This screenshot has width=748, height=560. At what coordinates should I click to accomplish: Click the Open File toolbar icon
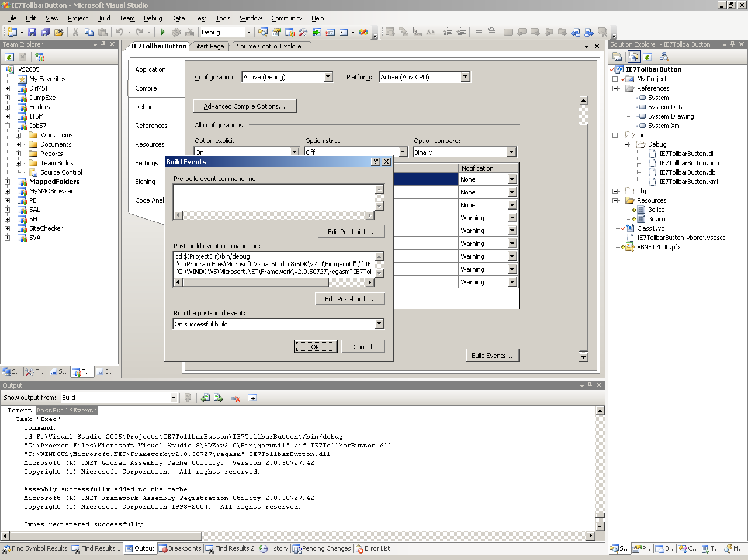[58, 32]
